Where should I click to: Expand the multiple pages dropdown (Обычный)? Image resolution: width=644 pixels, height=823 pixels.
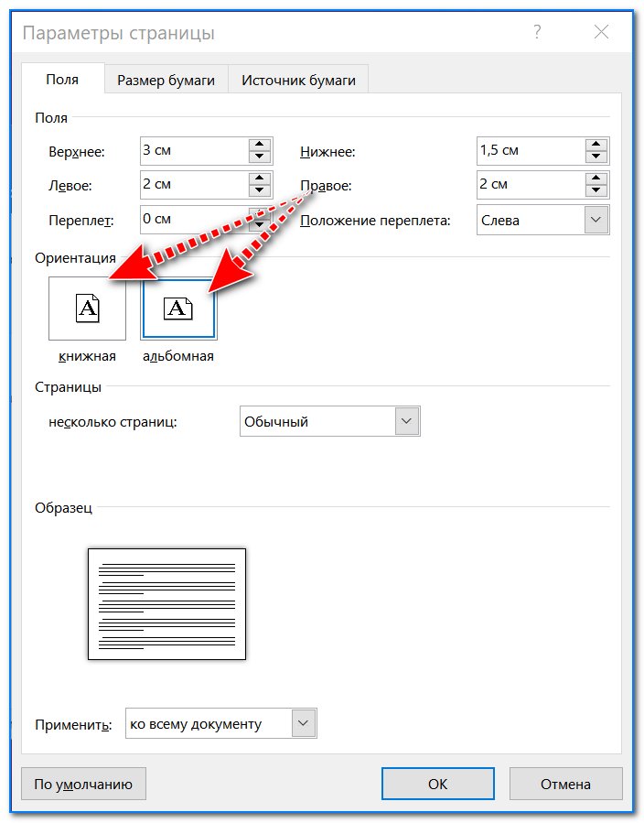[x=407, y=421]
